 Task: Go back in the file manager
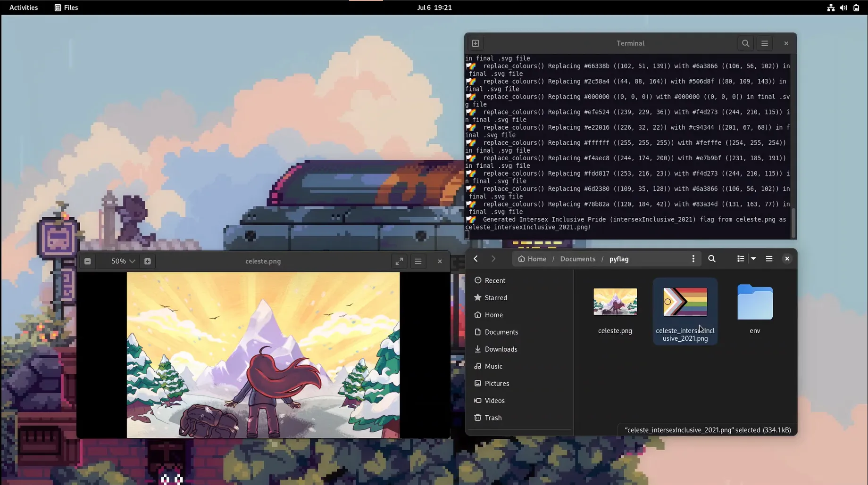click(476, 259)
